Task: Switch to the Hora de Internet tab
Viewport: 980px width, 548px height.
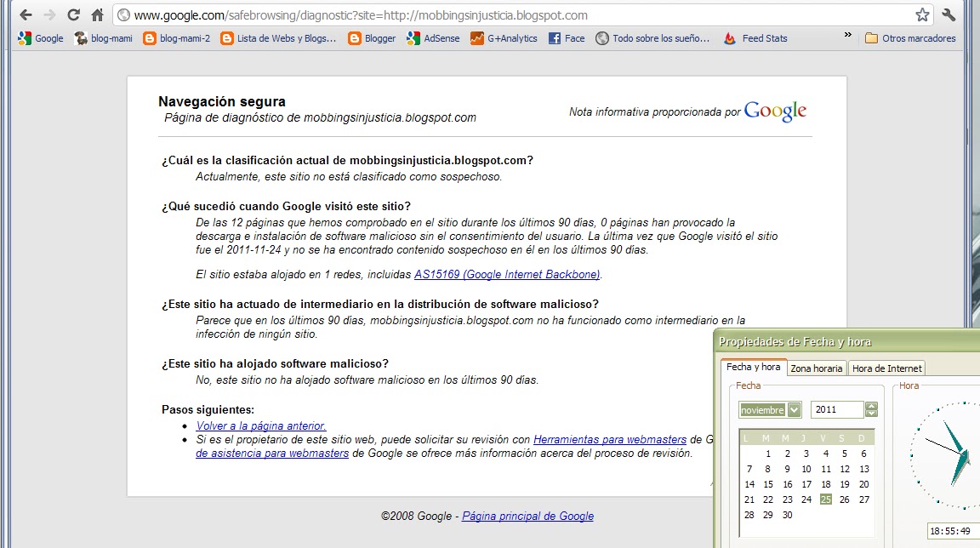Action: click(x=887, y=368)
